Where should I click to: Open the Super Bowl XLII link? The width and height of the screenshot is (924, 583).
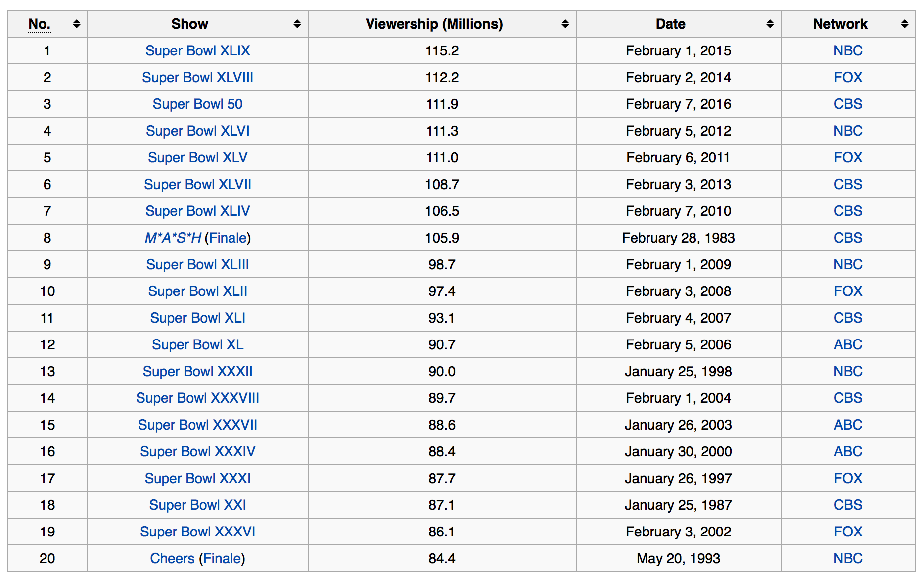[197, 291]
